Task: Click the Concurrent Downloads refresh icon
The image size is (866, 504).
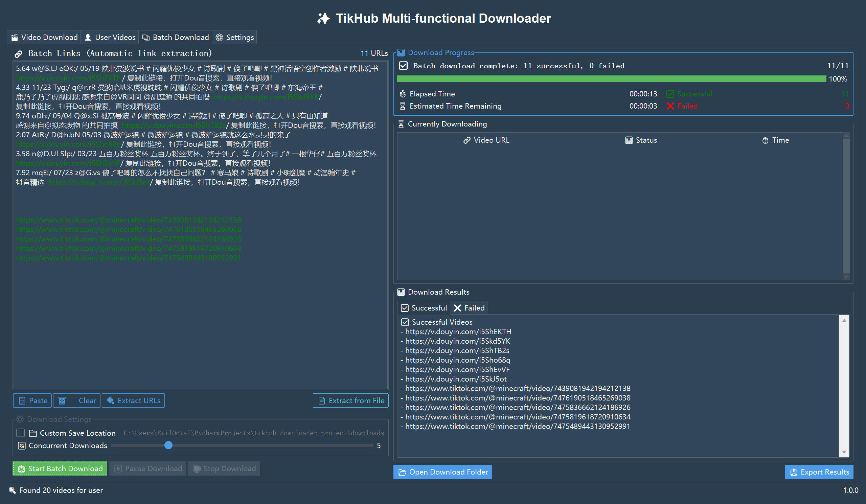Action: (22, 445)
